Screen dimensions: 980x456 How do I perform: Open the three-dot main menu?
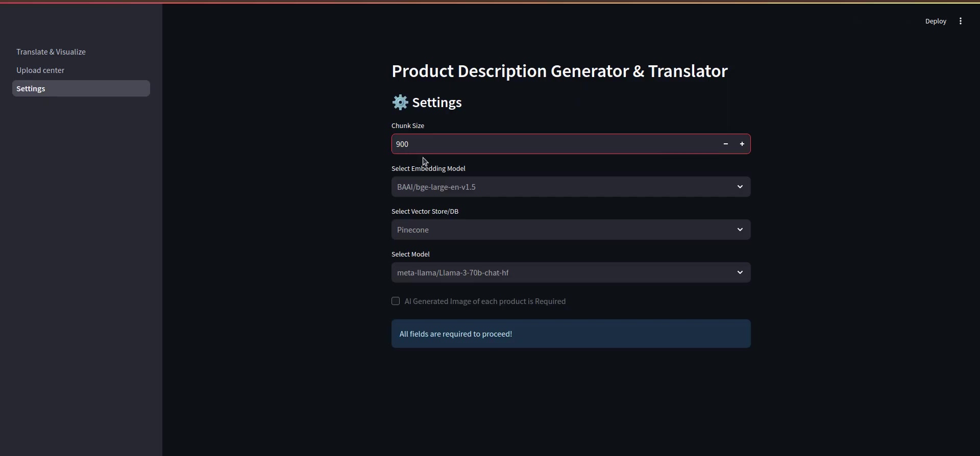(961, 21)
